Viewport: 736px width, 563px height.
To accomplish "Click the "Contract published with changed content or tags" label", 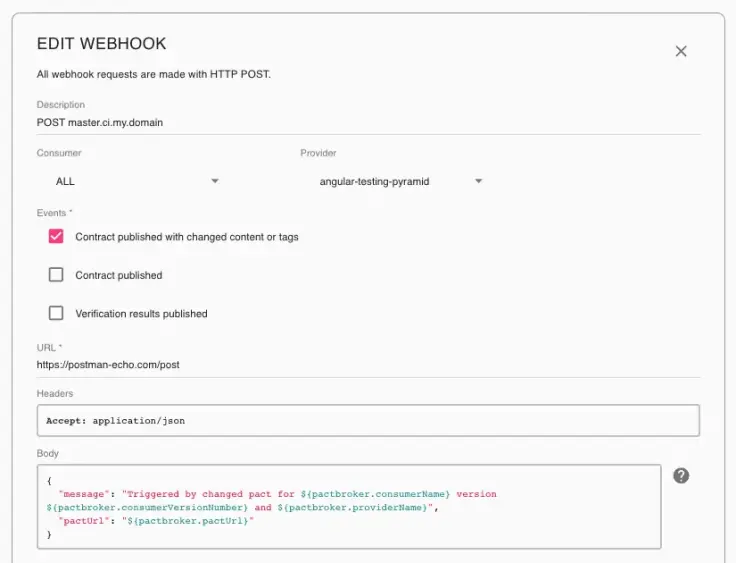I will coord(187,237).
